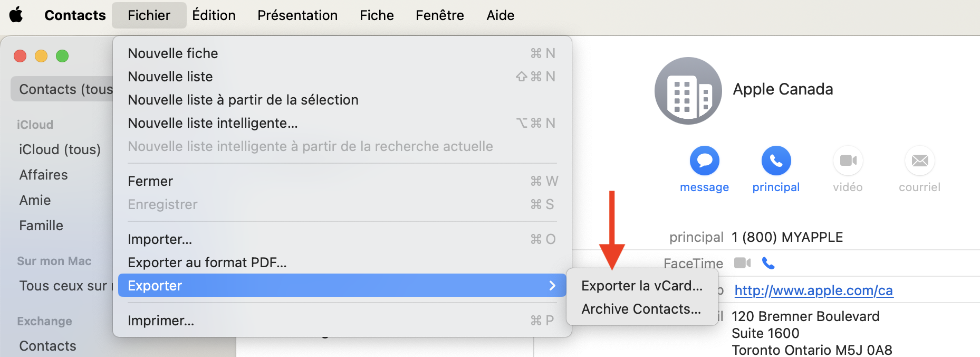Click the courriel envelope icon
This screenshot has width=980, height=357.
point(919,161)
